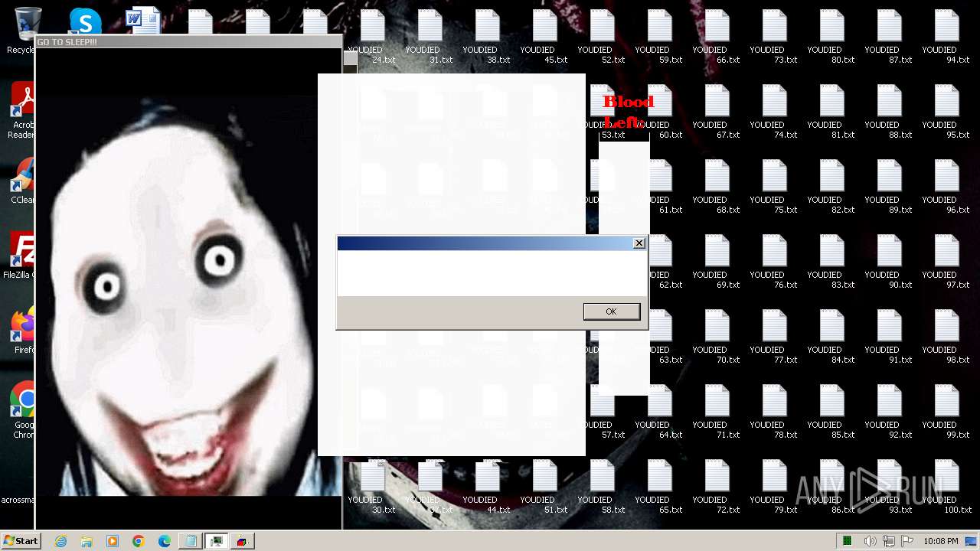Screen dimensions: 980x551
Task: Click the GO TO SLEEP!!! window title bar
Action: pos(188,42)
